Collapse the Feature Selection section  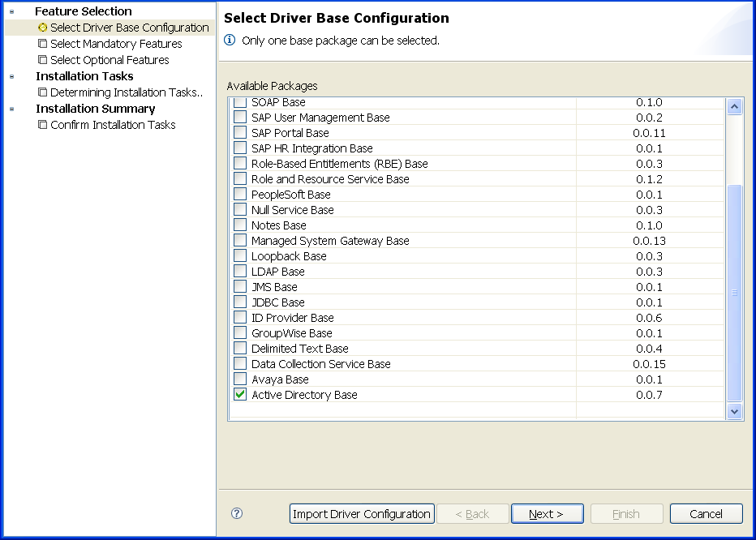tap(12, 11)
